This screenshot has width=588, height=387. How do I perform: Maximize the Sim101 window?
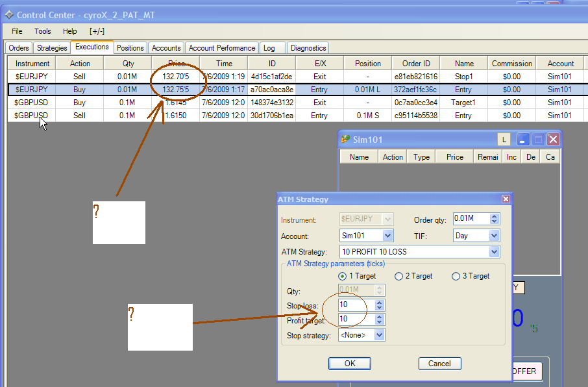(538, 140)
